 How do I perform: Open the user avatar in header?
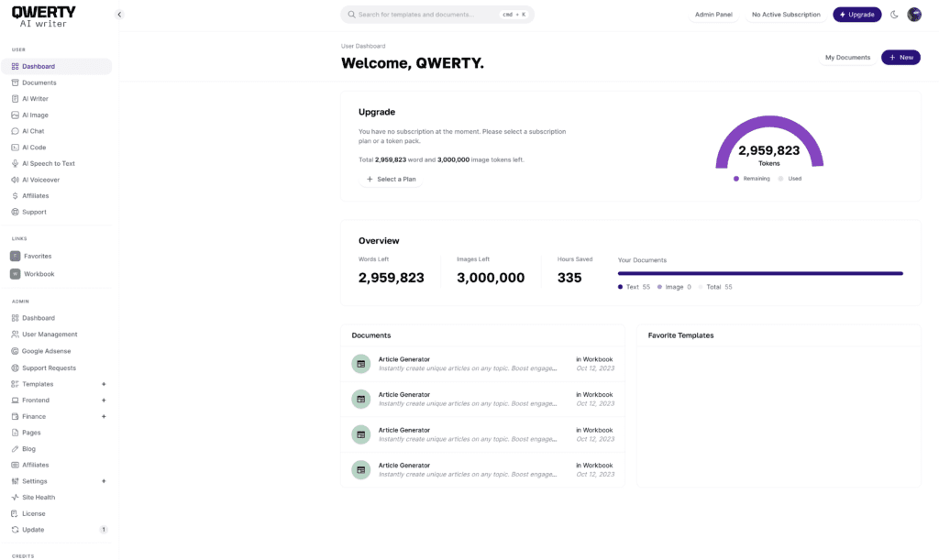tap(914, 15)
